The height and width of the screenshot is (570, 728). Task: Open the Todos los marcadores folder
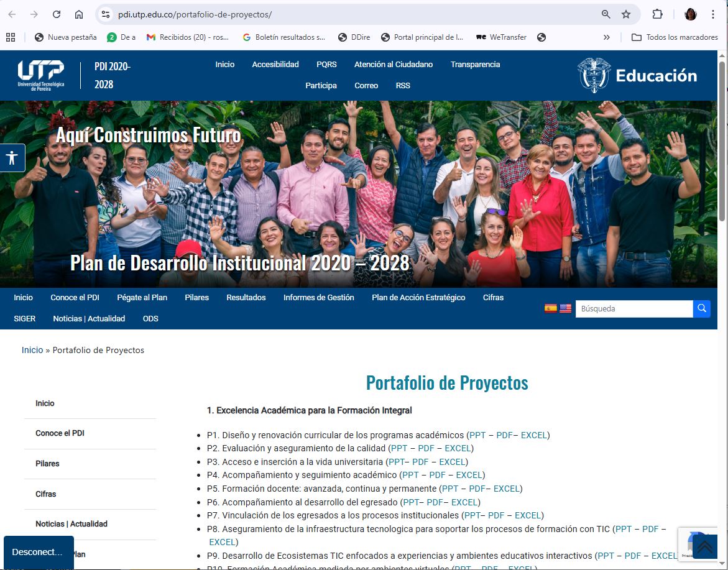click(675, 37)
